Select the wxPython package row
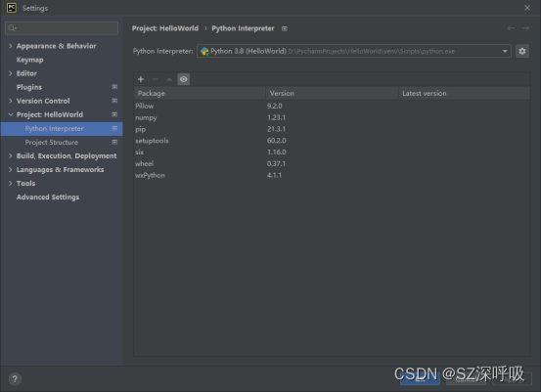The image size is (541, 392). (x=332, y=175)
